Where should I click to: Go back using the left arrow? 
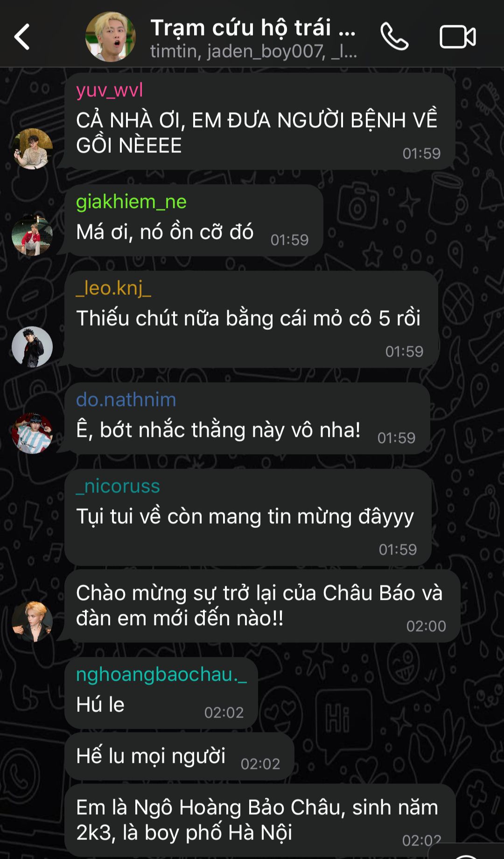click(22, 36)
